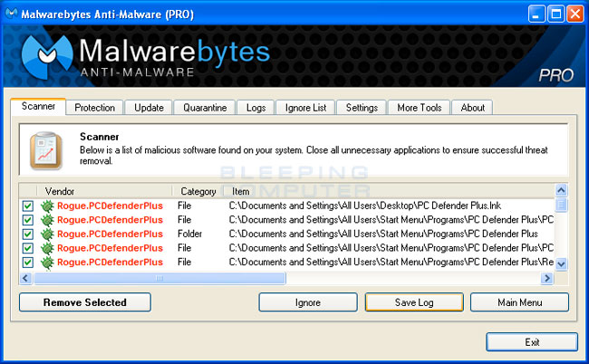Click the Exit button
Viewport: 589px width, 364px height.
tap(532, 342)
